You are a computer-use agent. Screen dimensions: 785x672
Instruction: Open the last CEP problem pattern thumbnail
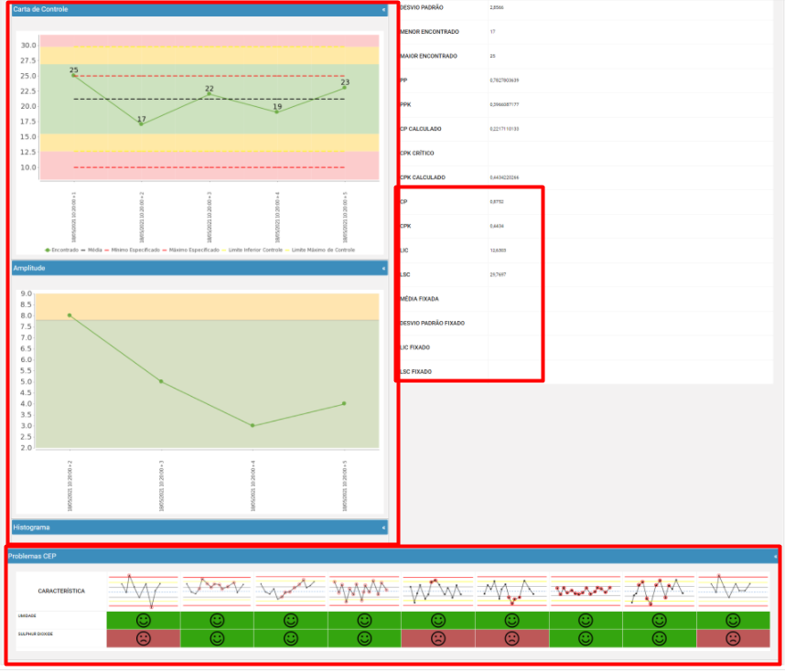(x=734, y=592)
